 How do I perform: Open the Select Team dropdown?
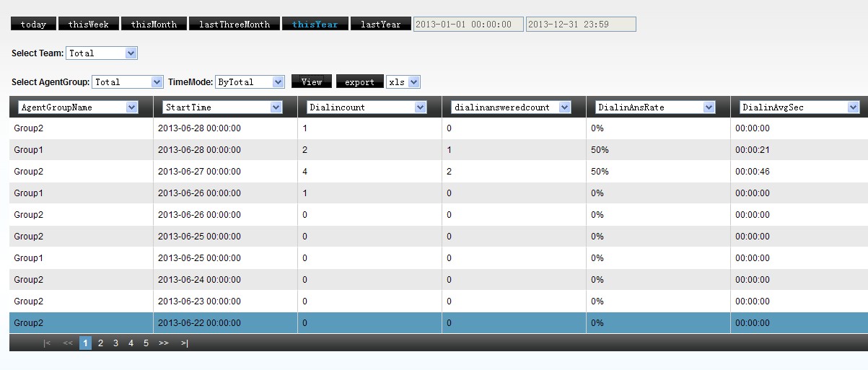(102, 53)
